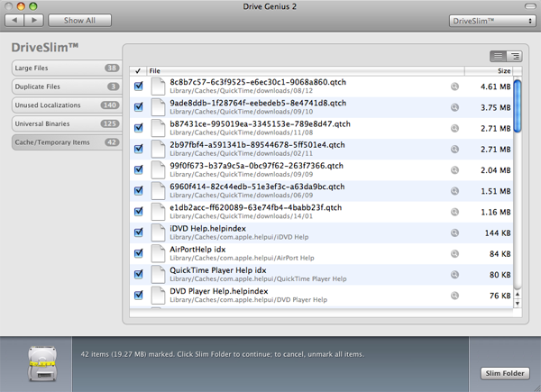541x392 pixels.
Task: Uncheck the iDVD Help.helpindex file
Action: [138, 232]
